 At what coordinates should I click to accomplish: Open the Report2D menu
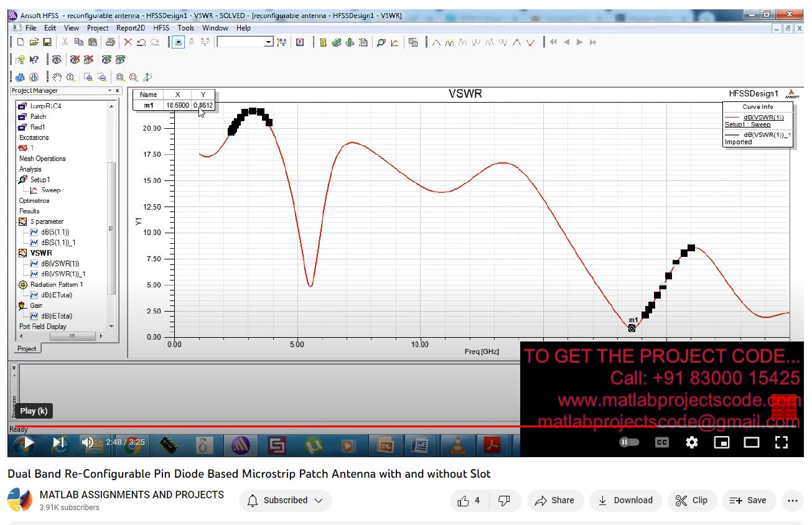click(x=131, y=28)
